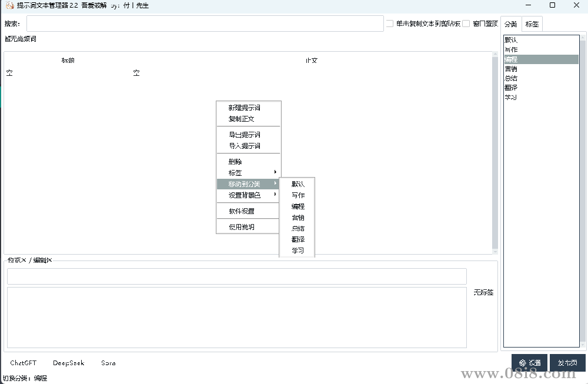The image size is (588, 384).
Task: Open the ChatGPT link
Action: click(x=22, y=363)
